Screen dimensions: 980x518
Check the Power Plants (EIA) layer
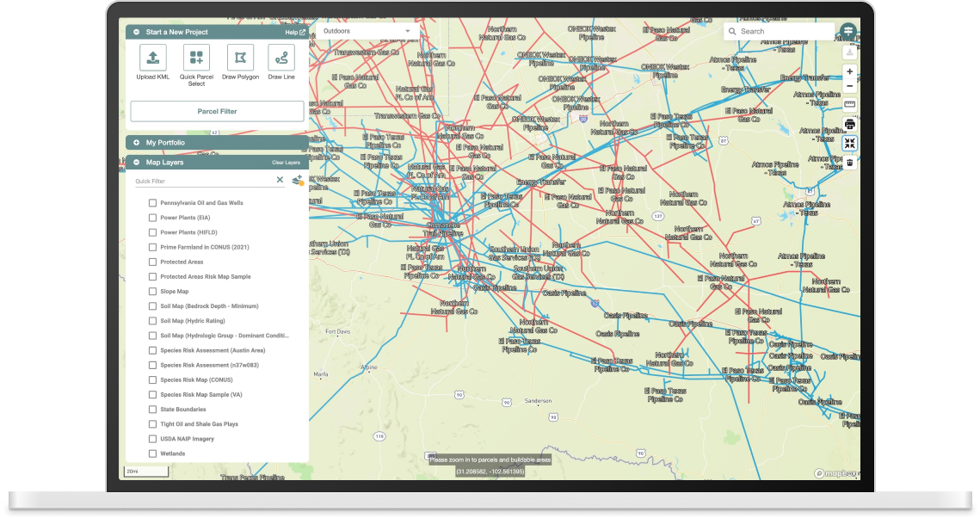[152, 218]
